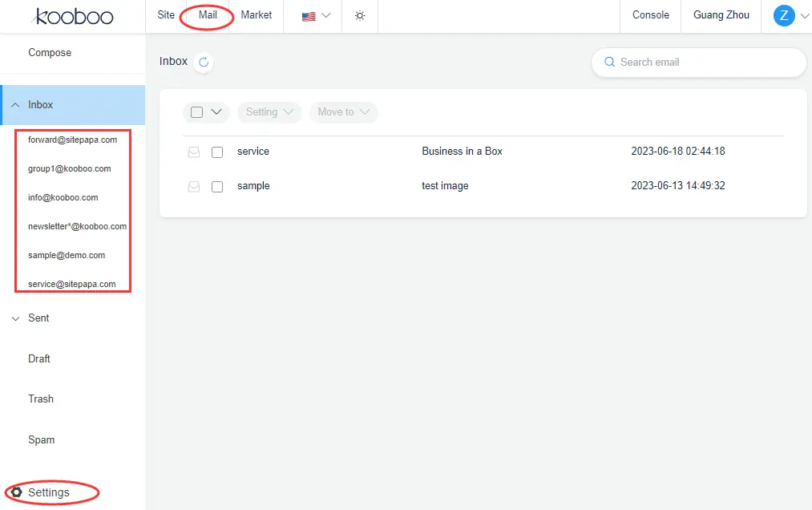Open the Setting dropdown in toolbar
The image size is (812, 510).
click(269, 112)
